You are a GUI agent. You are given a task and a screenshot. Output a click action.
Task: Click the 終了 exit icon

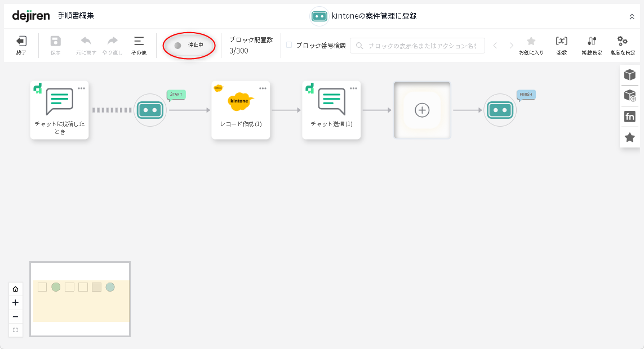coord(21,44)
